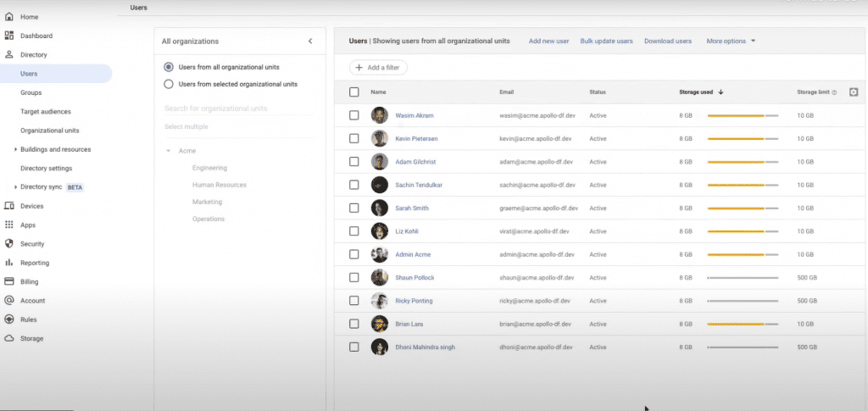Click the Security shield icon
The width and height of the screenshot is (868, 411).
(x=8, y=244)
